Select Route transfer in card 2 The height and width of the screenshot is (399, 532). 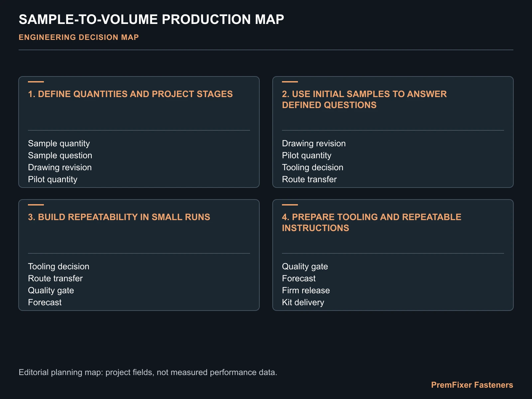tap(309, 179)
